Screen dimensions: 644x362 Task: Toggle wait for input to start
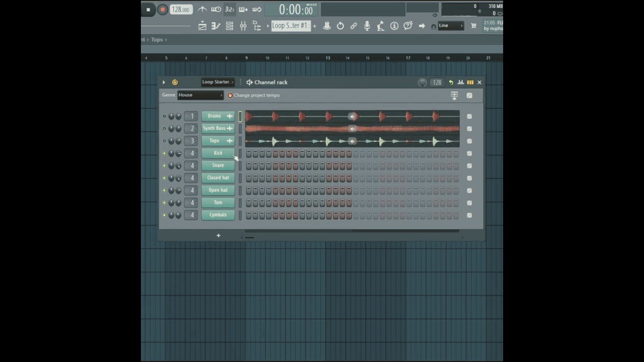pyautogui.click(x=216, y=10)
